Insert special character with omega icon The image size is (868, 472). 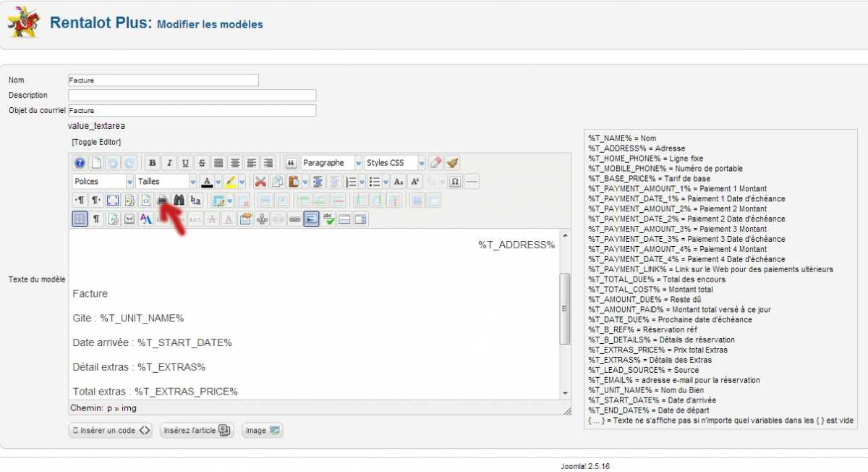[x=455, y=182]
